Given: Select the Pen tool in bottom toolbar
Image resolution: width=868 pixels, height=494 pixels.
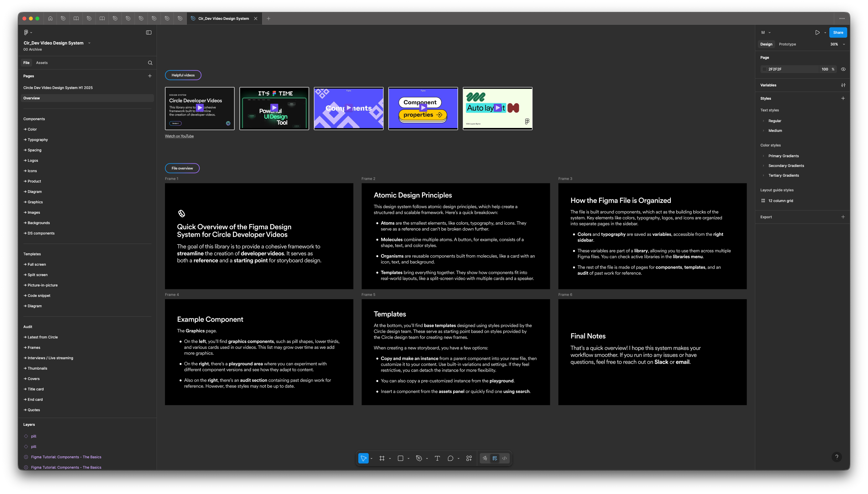Looking at the screenshot, I should tap(419, 458).
